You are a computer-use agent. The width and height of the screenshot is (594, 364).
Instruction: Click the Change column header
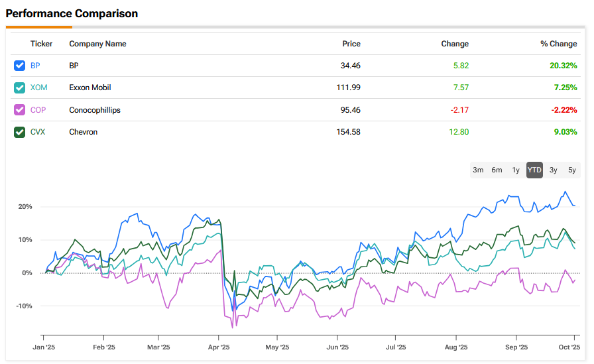(455, 44)
